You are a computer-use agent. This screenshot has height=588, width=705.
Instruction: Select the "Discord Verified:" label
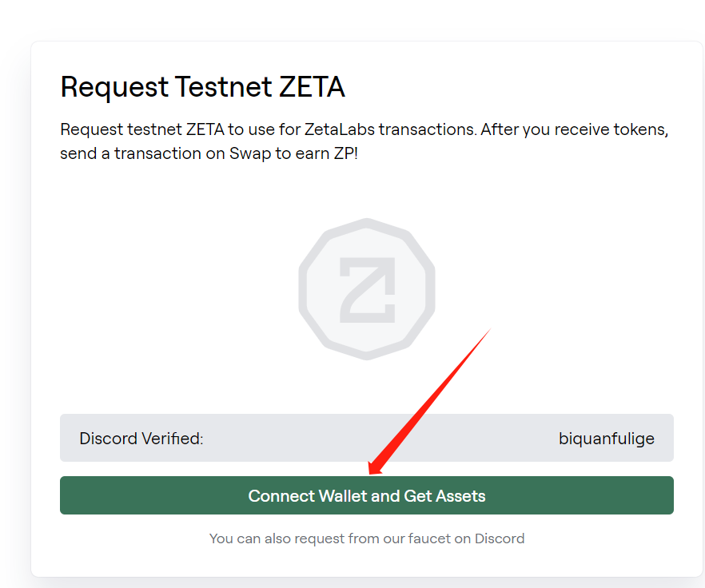point(141,439)
